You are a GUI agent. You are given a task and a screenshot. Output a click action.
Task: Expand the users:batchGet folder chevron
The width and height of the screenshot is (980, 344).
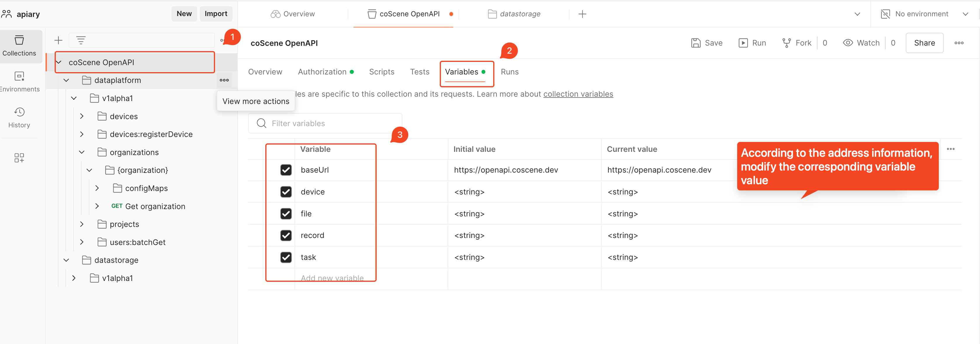point(82,242)
